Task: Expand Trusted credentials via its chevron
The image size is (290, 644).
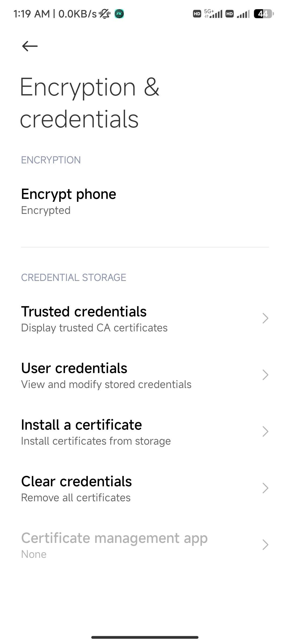Action: [265, 318]
